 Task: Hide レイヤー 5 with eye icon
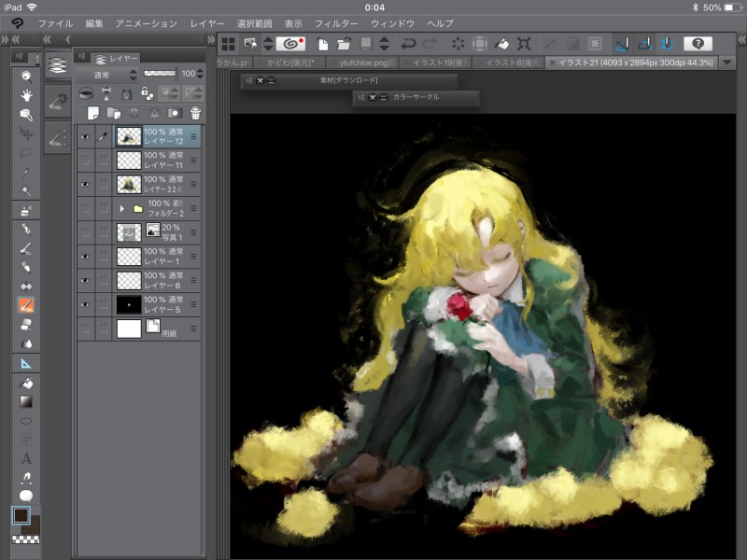[x=85, y=304]
